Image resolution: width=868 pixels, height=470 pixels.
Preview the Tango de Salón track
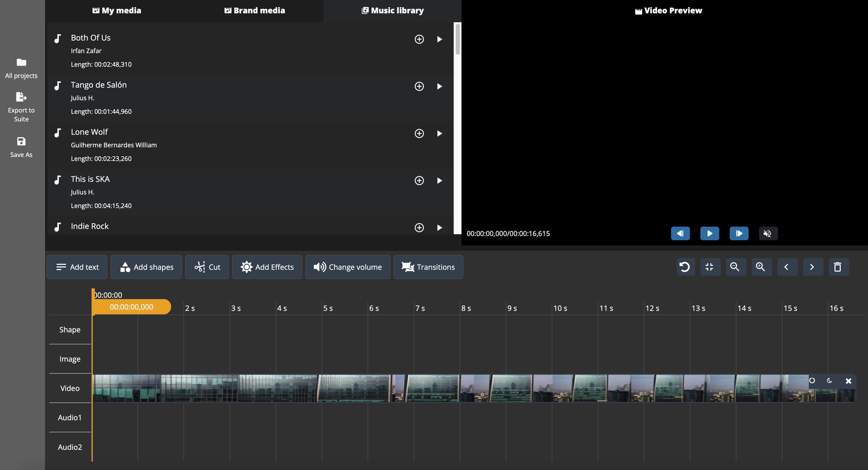(440, 86)
